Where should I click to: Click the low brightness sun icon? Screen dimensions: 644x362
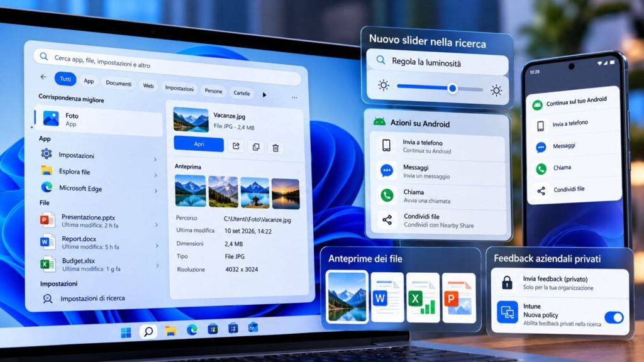pos(384,85)
